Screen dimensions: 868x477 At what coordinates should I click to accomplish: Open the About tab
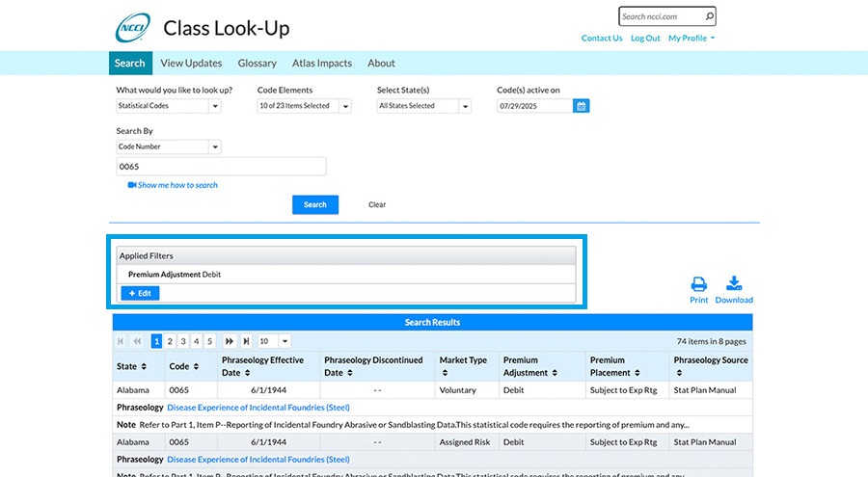click(381, 63)
